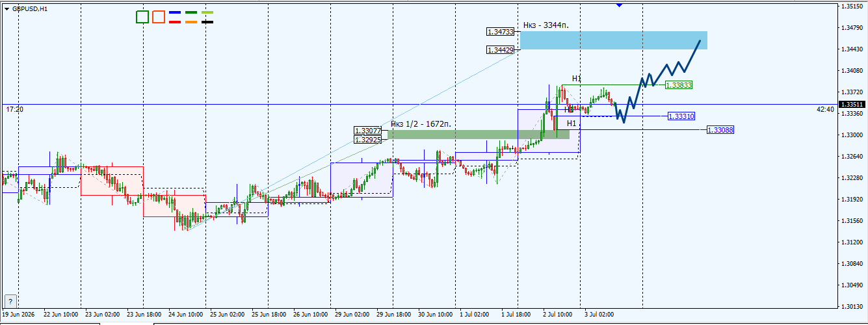This screenshot has width=868, height=325.
Task: Select the blue 1.33310 level label
Action: click(x=681, y=116)
